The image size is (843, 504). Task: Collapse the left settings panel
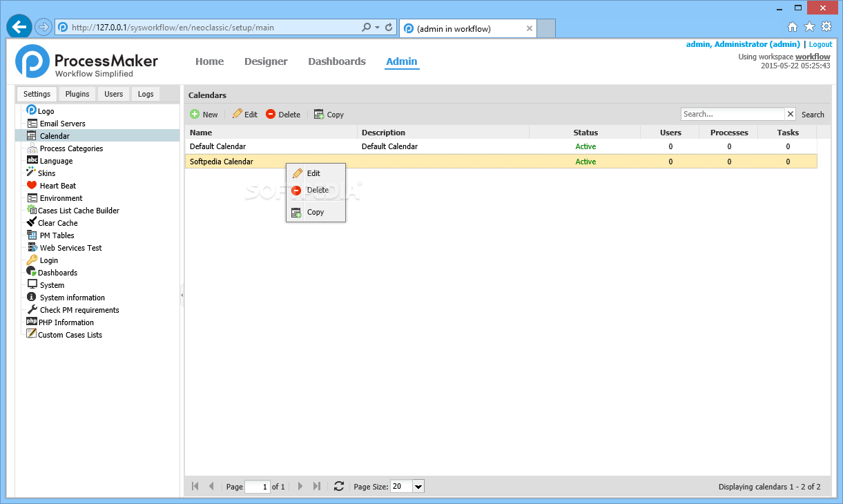click(x=182, y=295)
